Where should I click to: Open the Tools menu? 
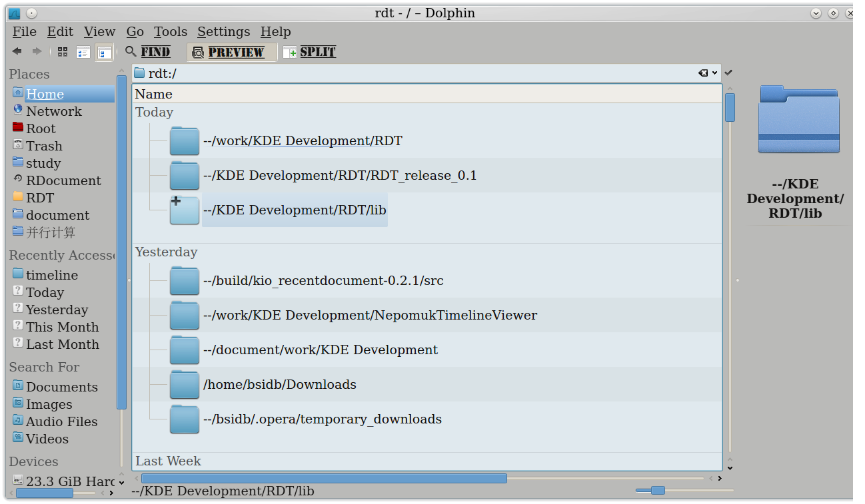click(x=171, y=32)
